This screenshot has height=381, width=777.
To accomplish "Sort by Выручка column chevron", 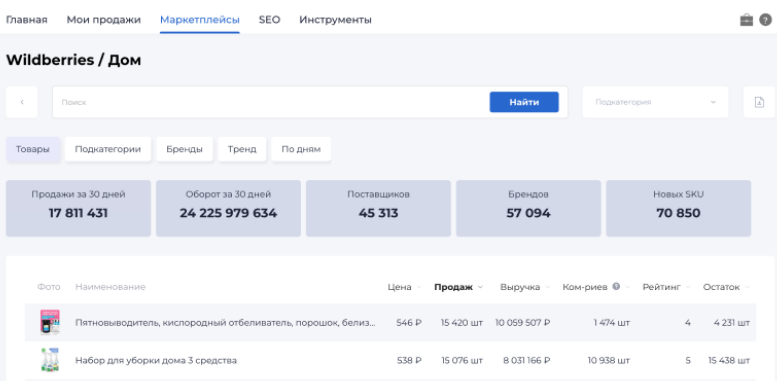I will point(548,287).
